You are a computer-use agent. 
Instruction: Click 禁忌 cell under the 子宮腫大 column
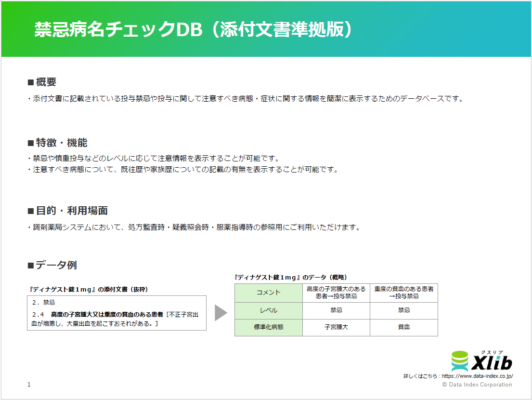[336, 311]
